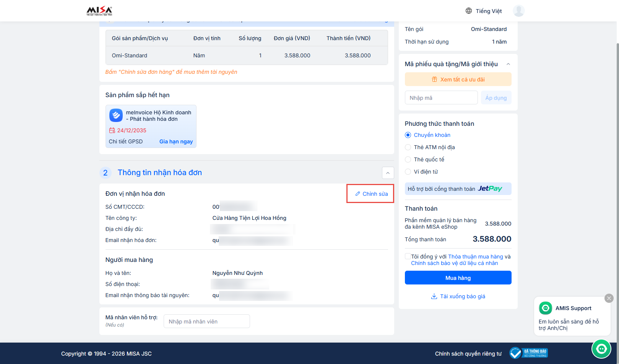Focus the Nhập mã nhân viên field

[x=206, y=322]
